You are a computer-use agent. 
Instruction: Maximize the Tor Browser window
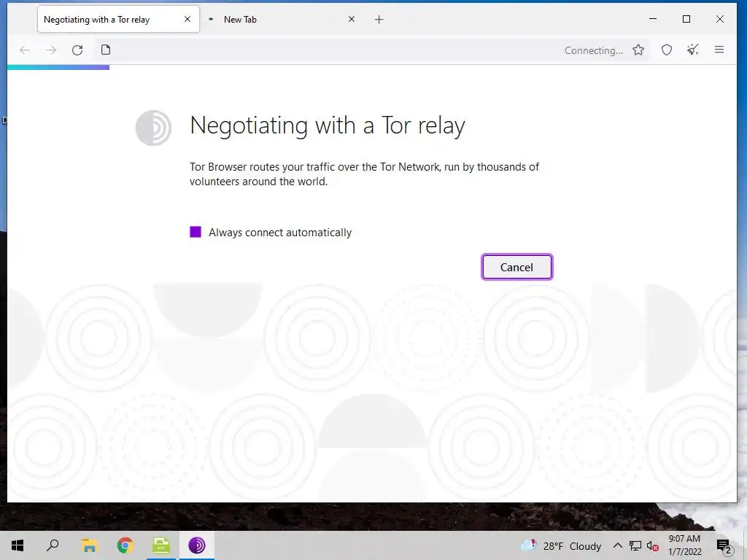coord(686,19)
